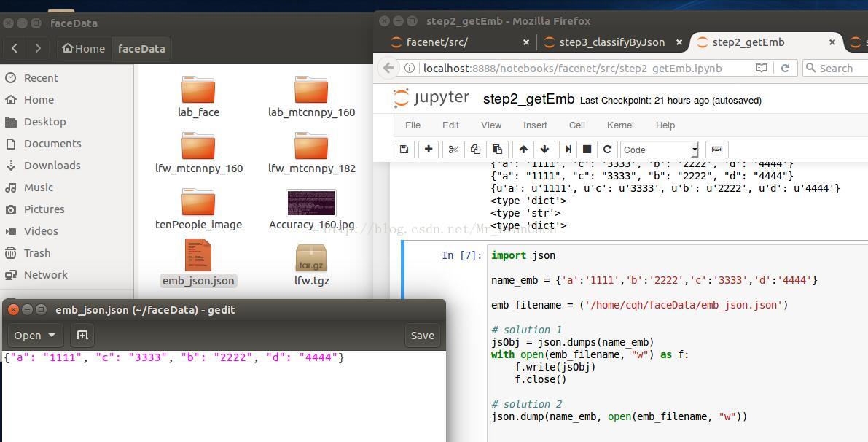Select the step2_getEmb browser tab
Screen dimensions: 868x442
point(765,42)
